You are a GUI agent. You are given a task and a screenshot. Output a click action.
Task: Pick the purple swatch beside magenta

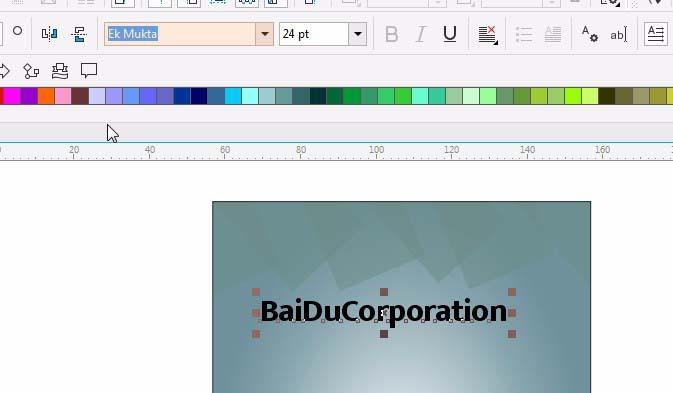point(29,96)
